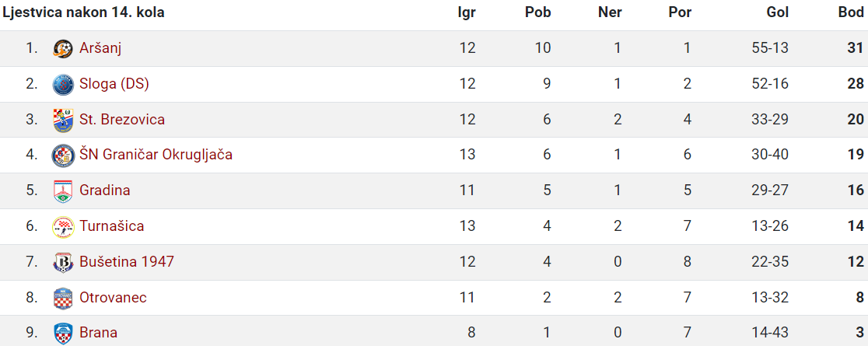868x346 pixels.
Task: Click the Brana club crest icon
Action: 63,334
